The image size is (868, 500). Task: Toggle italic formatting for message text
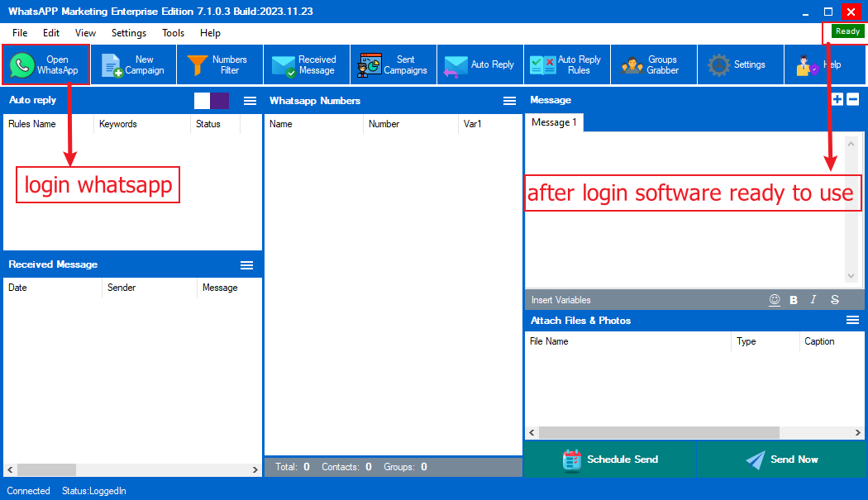[x=813, y=300]
